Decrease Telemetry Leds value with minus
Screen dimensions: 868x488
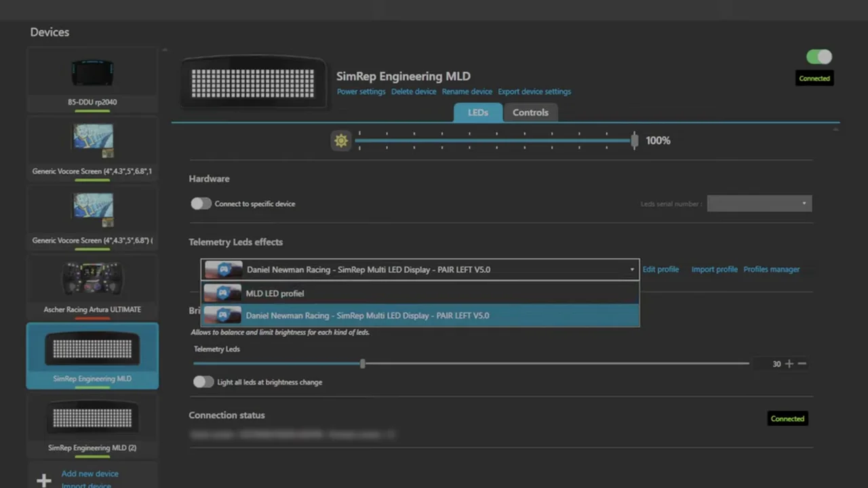point(802,364)
